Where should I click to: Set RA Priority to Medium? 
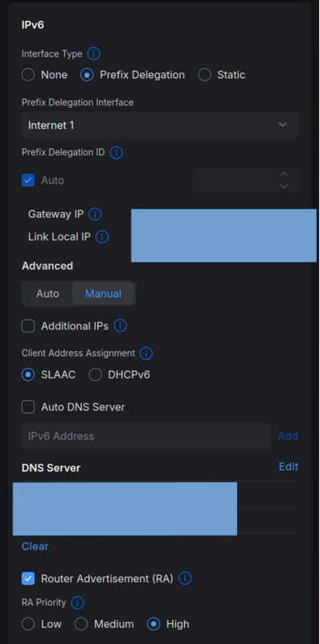(x=81, y=625)
